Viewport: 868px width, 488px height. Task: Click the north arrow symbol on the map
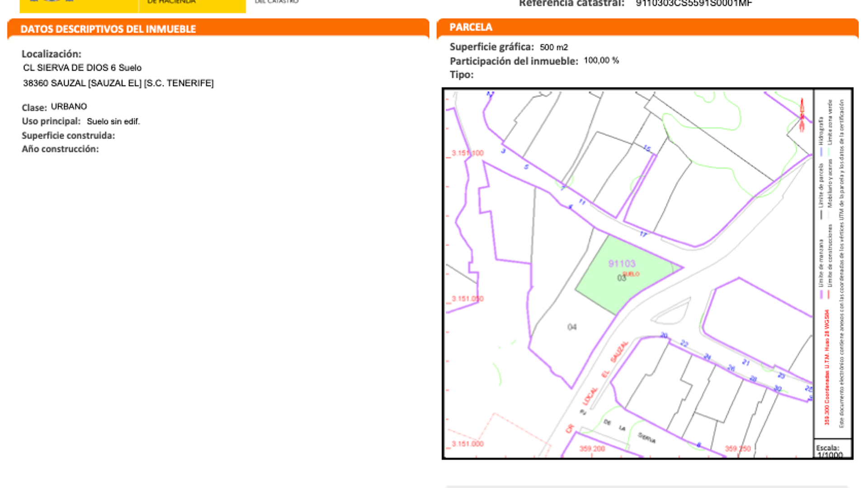[802, 115]
